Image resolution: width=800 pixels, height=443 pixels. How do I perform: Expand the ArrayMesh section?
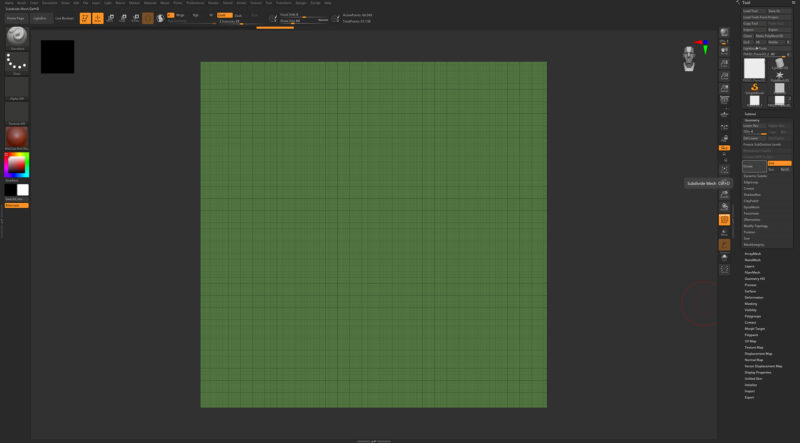pos(753,254)
